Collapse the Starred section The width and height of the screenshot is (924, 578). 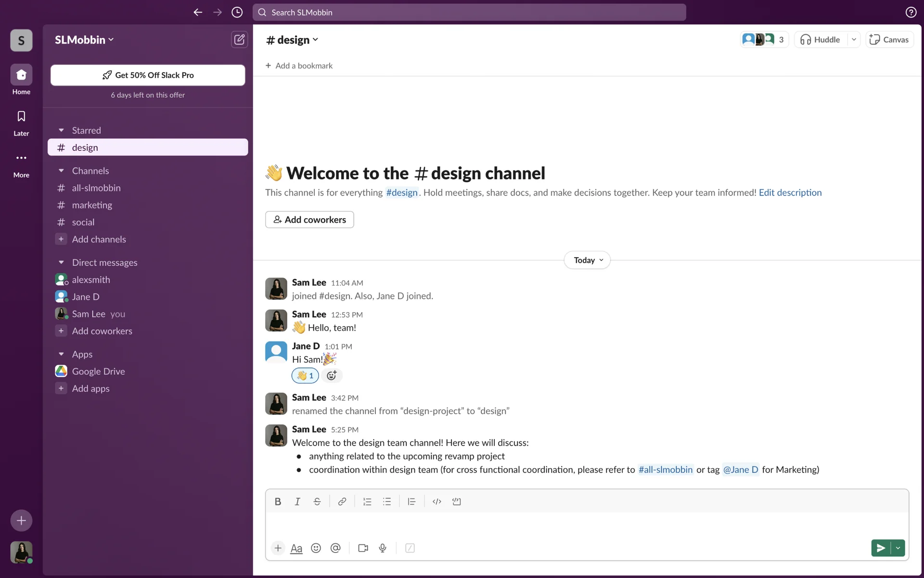(61, 131)
